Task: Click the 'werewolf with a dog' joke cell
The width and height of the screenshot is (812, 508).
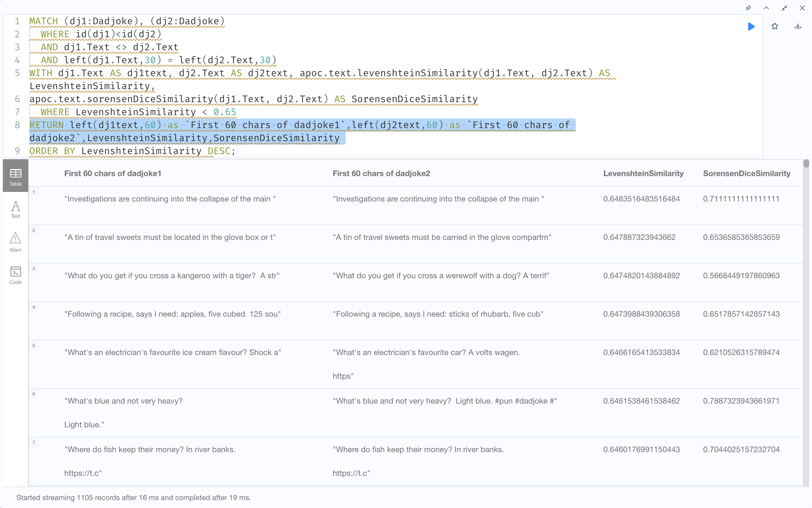Action: [441, 275]
